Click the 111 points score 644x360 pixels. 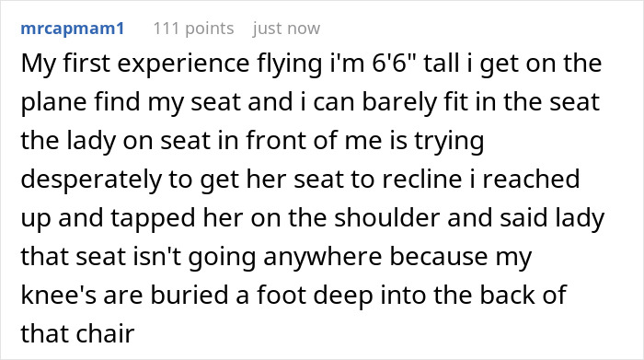193,29
